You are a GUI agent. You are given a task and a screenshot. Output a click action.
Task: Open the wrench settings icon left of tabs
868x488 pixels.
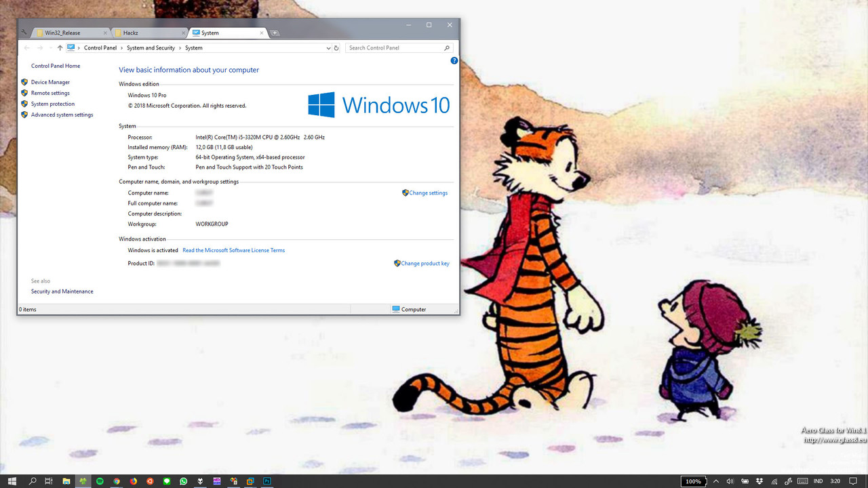tap(24, 33)
